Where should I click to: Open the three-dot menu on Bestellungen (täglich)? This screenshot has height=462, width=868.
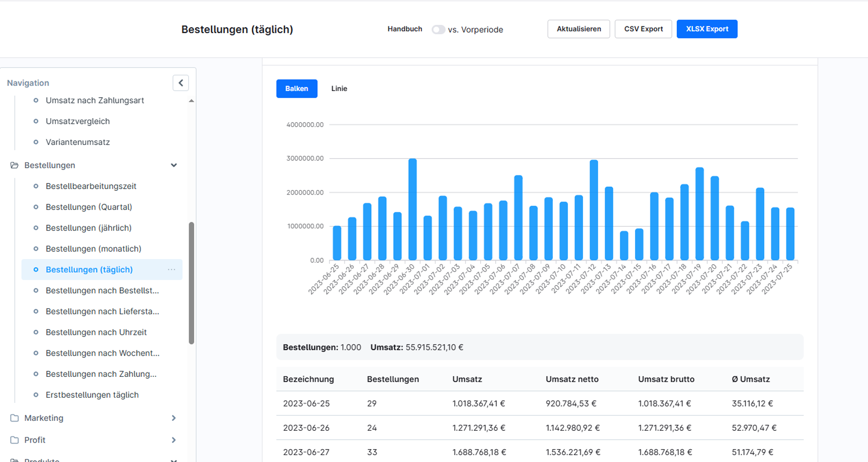tap(171, 269)
